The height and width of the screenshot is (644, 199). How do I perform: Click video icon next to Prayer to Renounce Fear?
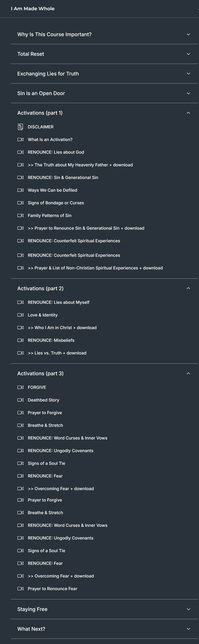click(x=20, y=589)
